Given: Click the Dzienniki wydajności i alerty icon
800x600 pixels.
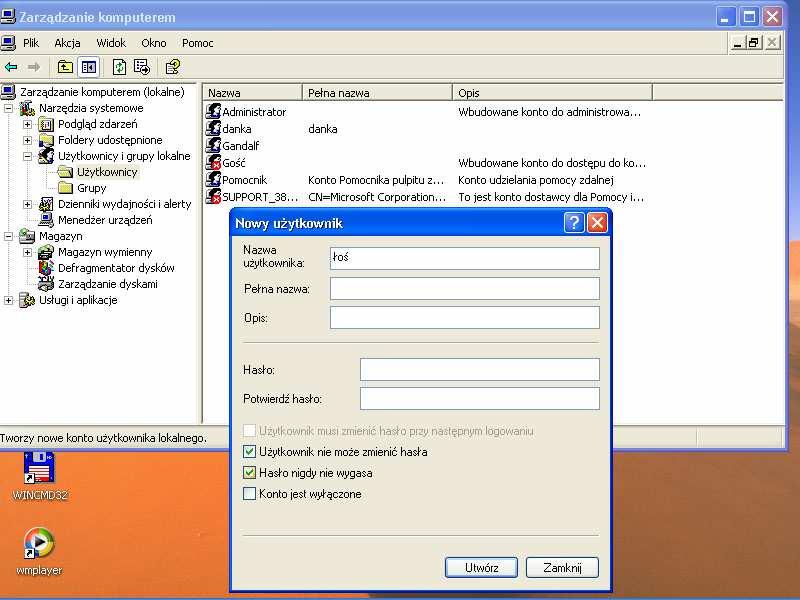Looking at the screenshot, I should click(46, 204).
